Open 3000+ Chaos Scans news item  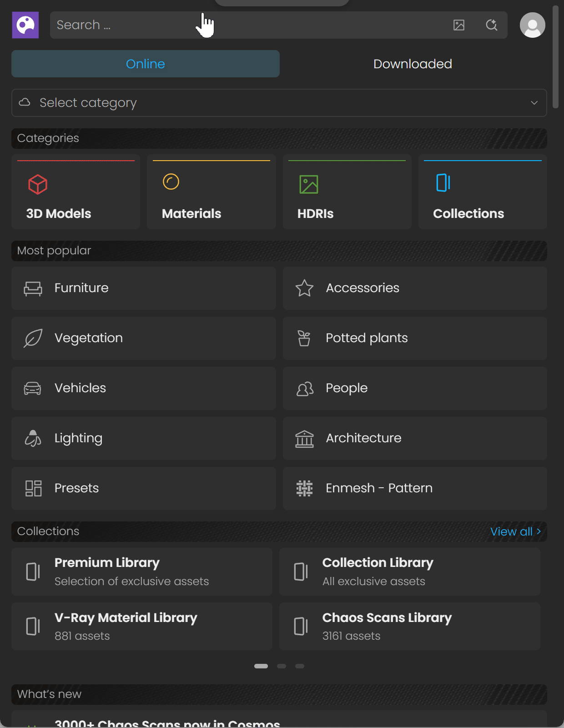(279, 719)
